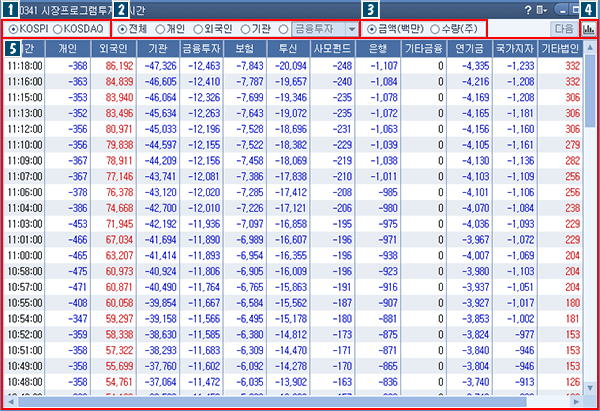600x411 pixels.
Task: Select the 11:06:00 time cell
Action: point(24,192)
